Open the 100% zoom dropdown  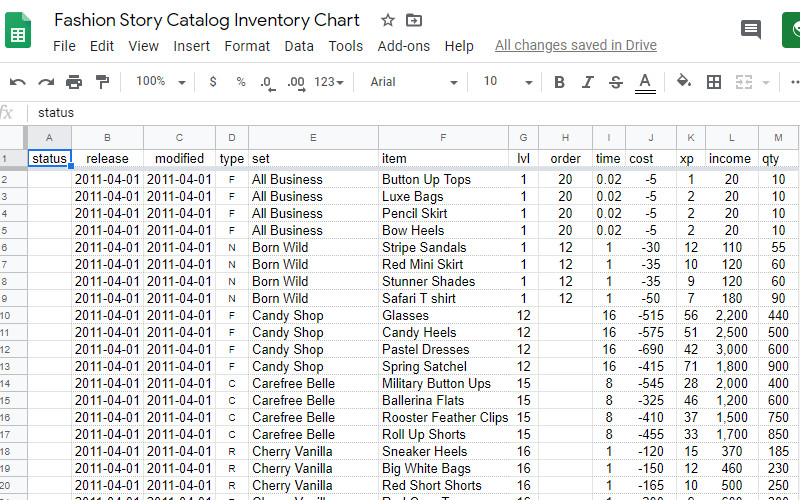[x=159, y=82]
